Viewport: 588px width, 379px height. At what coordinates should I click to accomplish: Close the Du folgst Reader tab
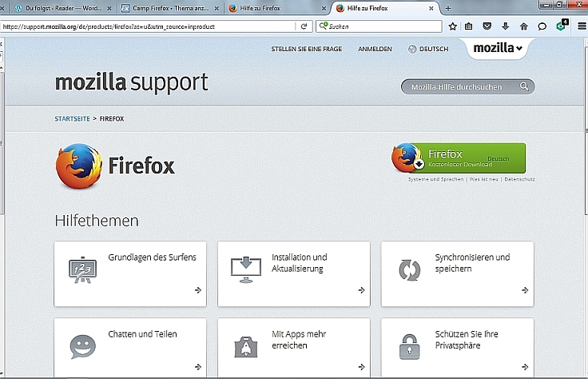click(109, 8)
